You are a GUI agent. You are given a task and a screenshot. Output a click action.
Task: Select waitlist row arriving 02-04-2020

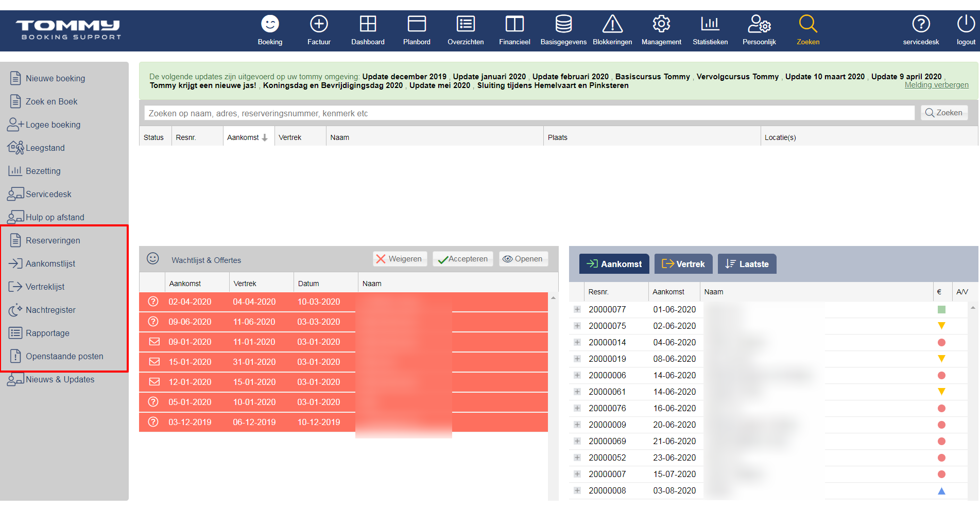[343, 302]
